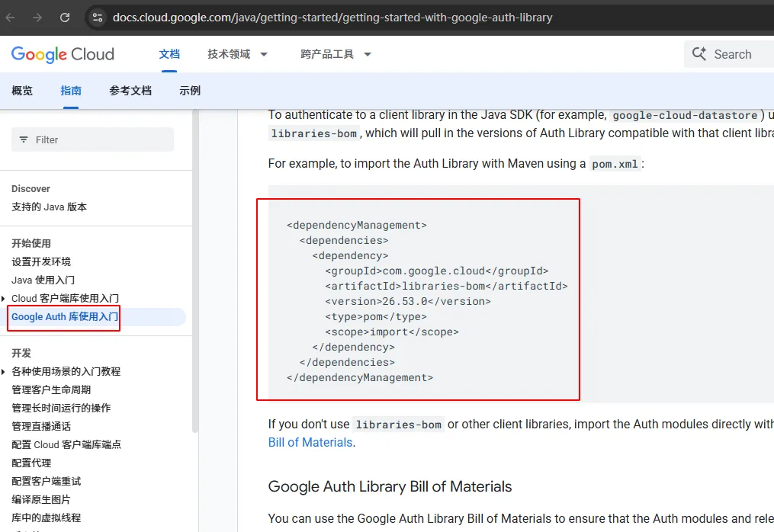Go to 支持的 Java 版本 page
Image resolution: width=774 pixels, height=532 pixels.
[50, 207]
